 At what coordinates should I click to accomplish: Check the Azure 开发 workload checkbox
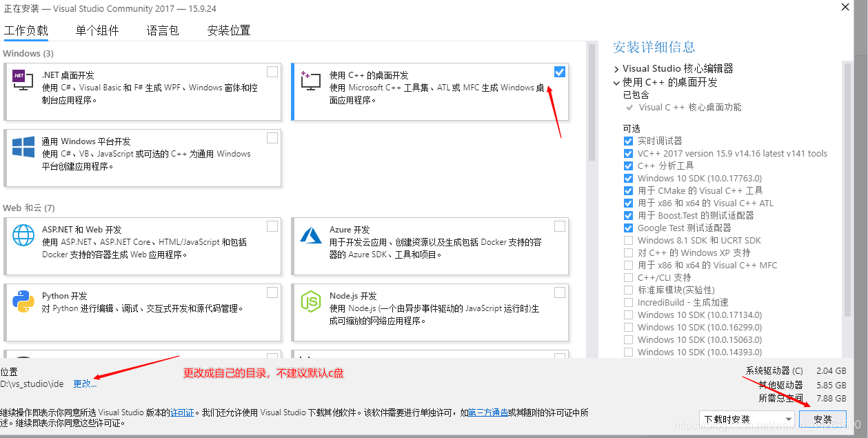click(559, 226)
